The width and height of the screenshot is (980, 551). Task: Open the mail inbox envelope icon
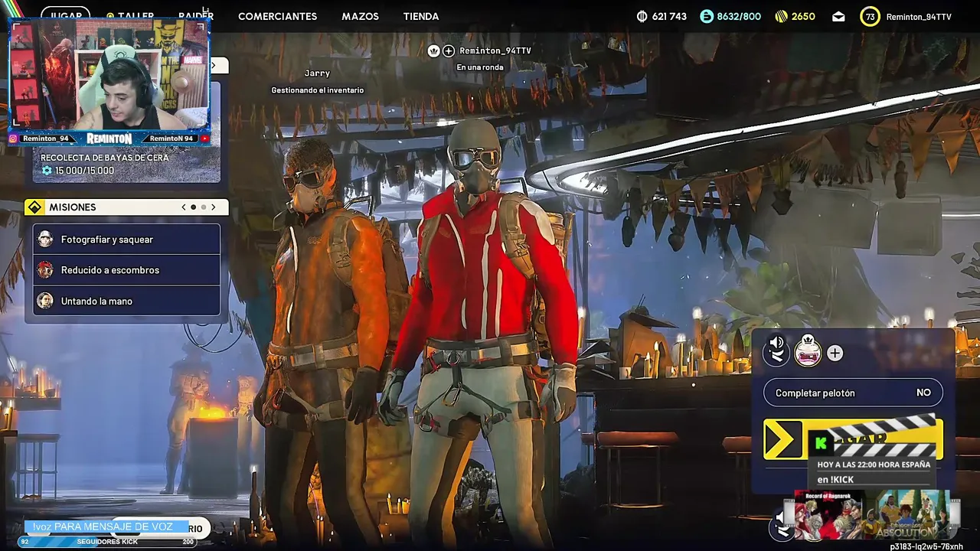[838, 16]
